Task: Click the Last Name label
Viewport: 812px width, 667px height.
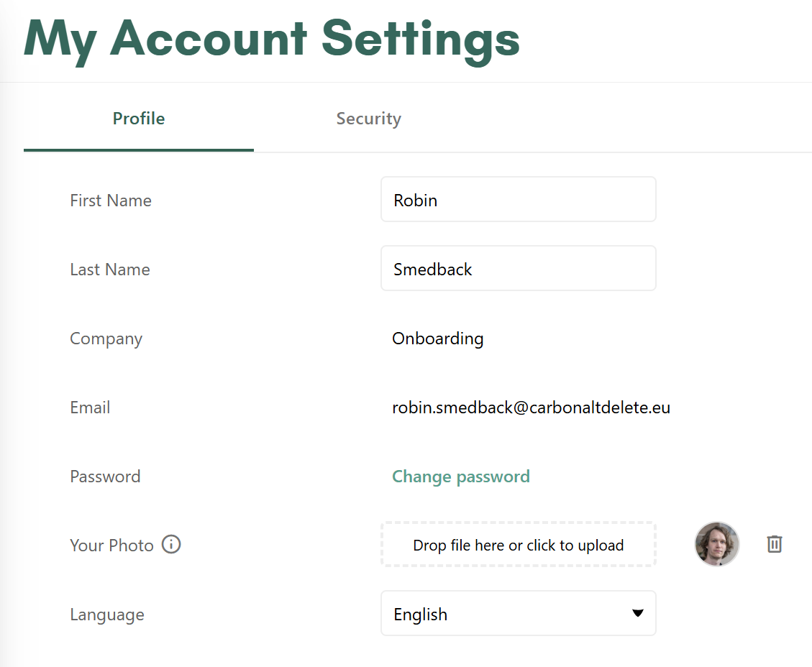Action: click(x=110, y=270)
